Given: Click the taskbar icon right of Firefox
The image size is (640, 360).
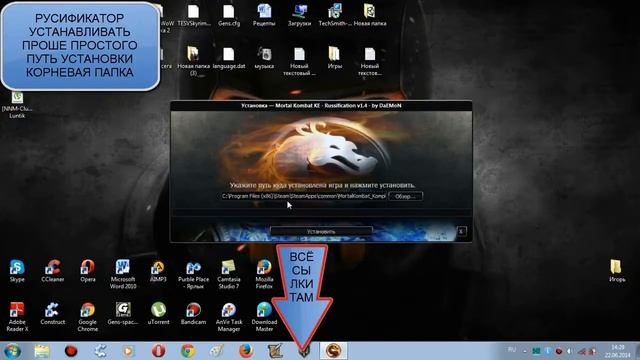Looking at the screenshot, I should click(x=275, y=351).
